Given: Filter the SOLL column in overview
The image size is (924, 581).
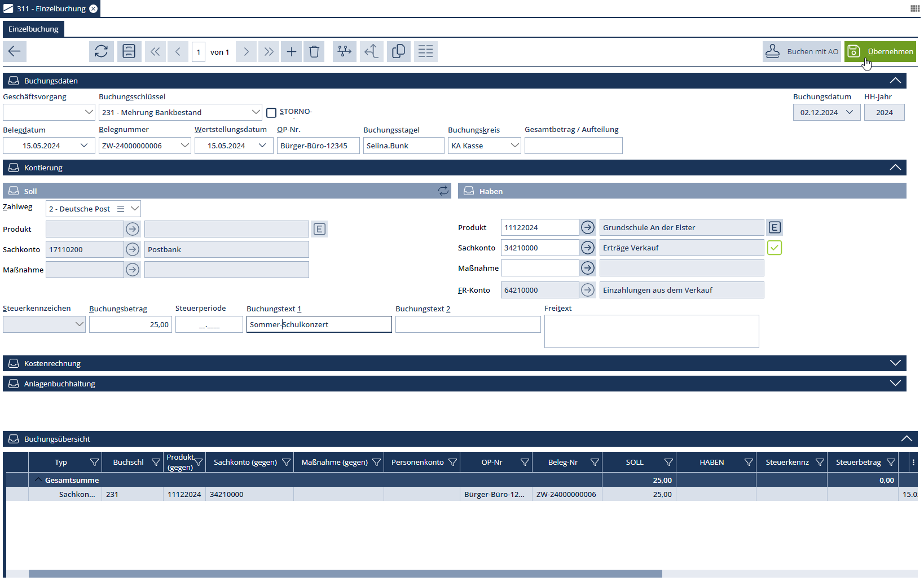Looking at the screenshot, I should pos(668,463).
